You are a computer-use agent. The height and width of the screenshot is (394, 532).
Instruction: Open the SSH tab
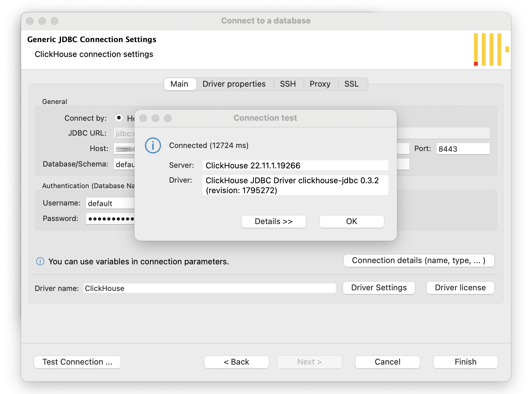288,84
